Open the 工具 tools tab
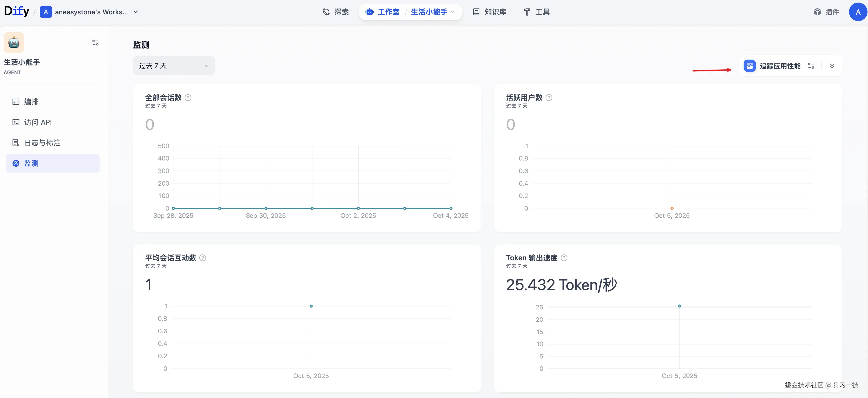Viewport: 868px width, 398px height. pos(537,12)
